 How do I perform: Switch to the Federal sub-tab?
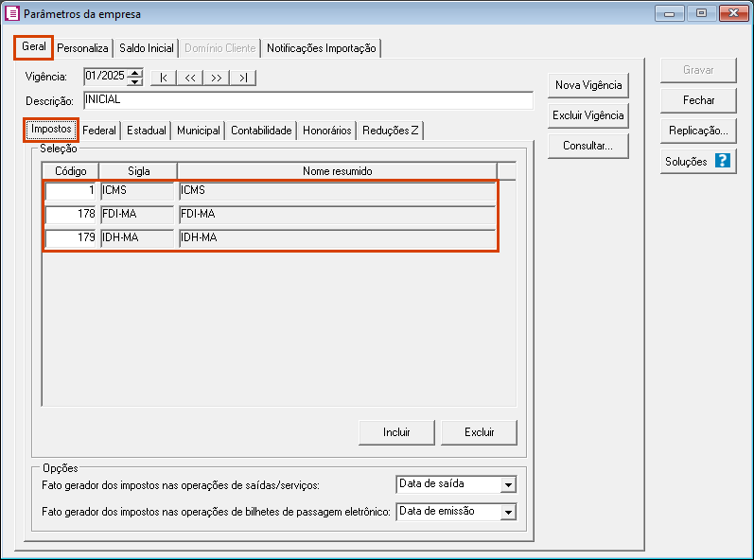tap(99, 131)
